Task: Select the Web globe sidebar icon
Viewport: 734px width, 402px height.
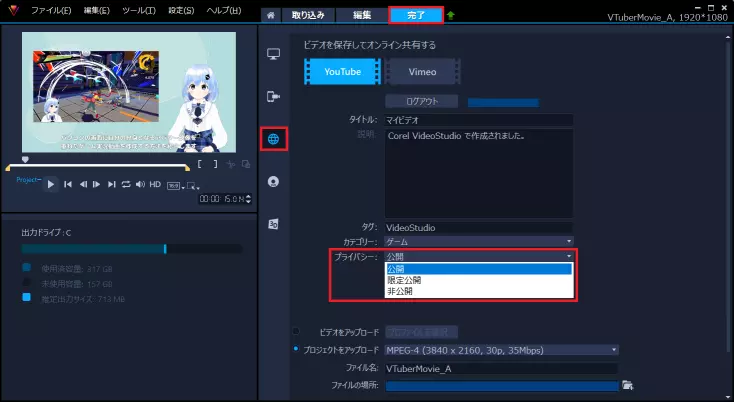Action: [x=273, y=139]
